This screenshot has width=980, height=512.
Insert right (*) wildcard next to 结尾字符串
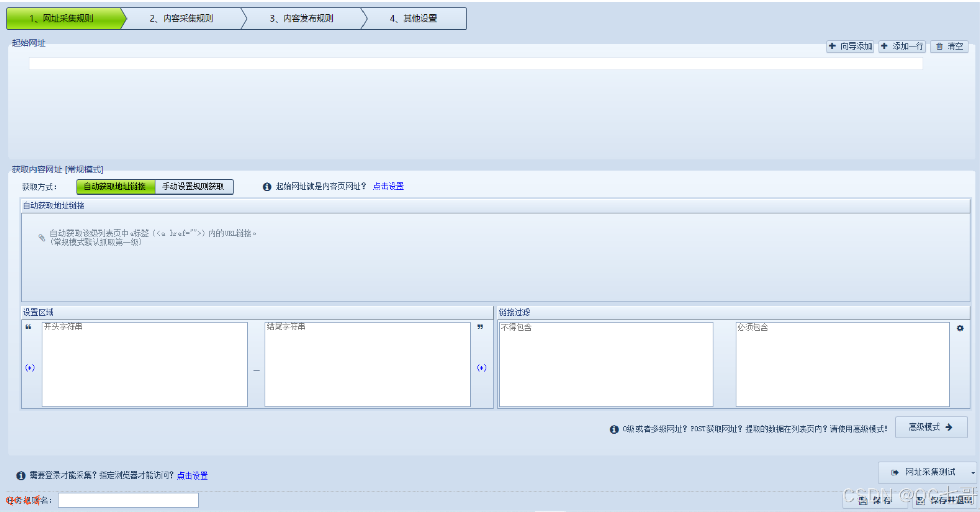coord(481,367)
